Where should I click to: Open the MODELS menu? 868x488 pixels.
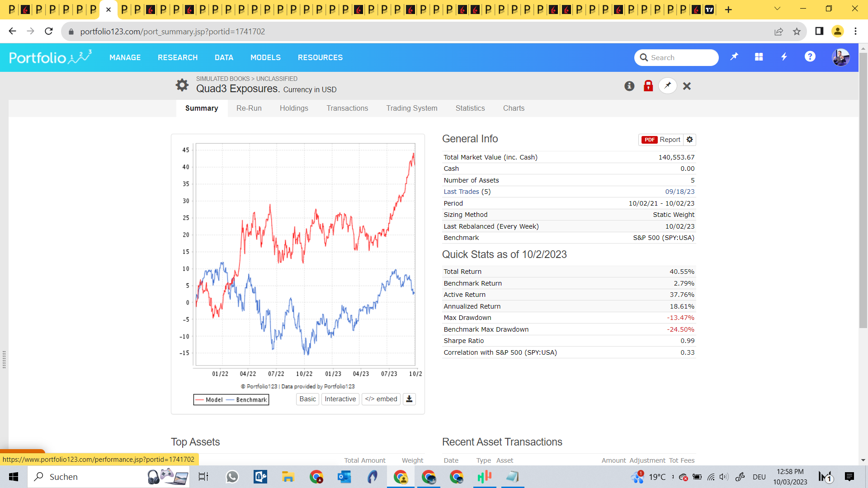coord(265,57)
